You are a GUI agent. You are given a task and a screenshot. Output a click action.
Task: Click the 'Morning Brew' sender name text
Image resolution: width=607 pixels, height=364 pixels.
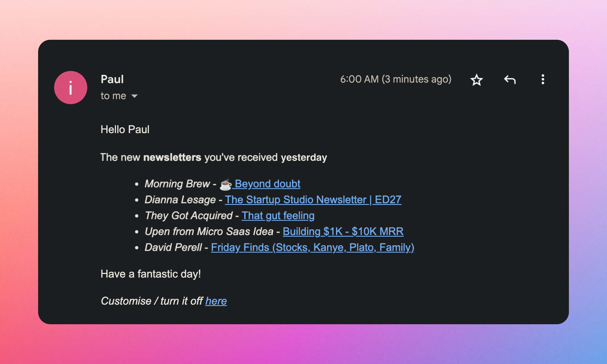coord(177,184)
